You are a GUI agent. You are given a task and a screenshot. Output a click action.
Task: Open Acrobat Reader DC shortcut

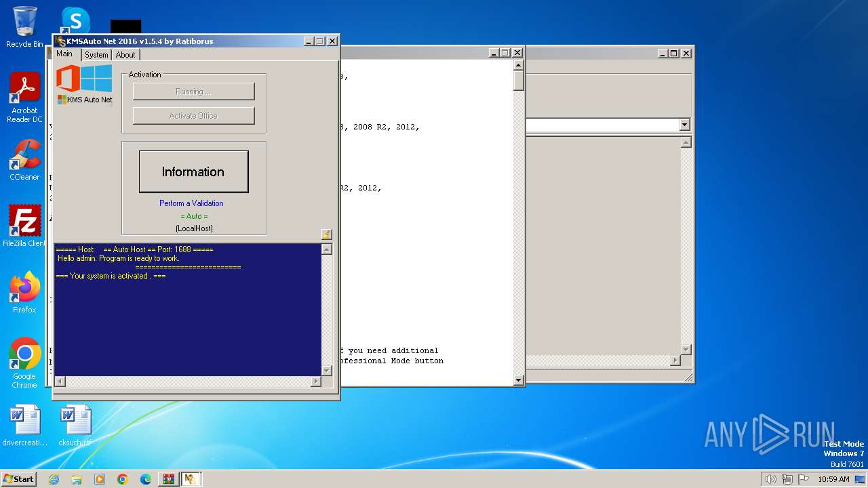24,98
